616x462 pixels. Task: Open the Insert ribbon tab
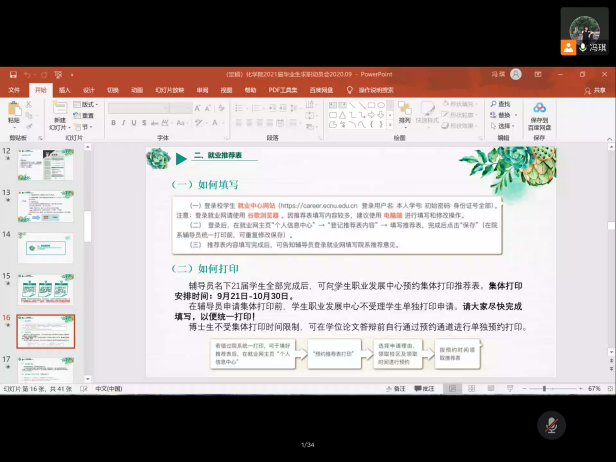click(x=64, y=90)
